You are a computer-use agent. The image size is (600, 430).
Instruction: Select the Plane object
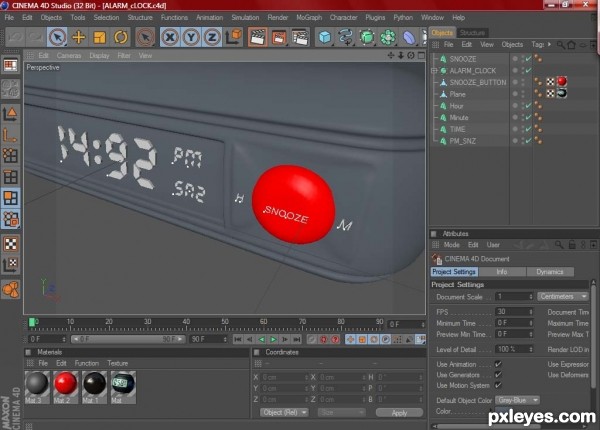point(458,94)
